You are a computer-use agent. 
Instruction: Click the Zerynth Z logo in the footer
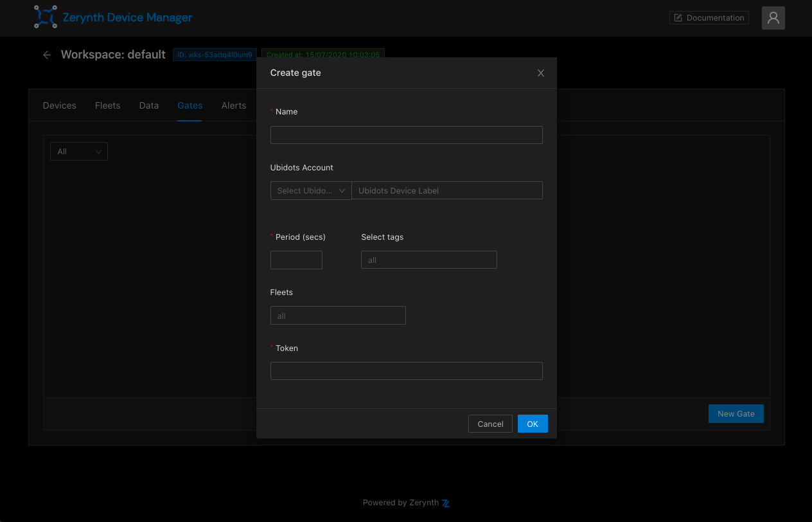446,503
